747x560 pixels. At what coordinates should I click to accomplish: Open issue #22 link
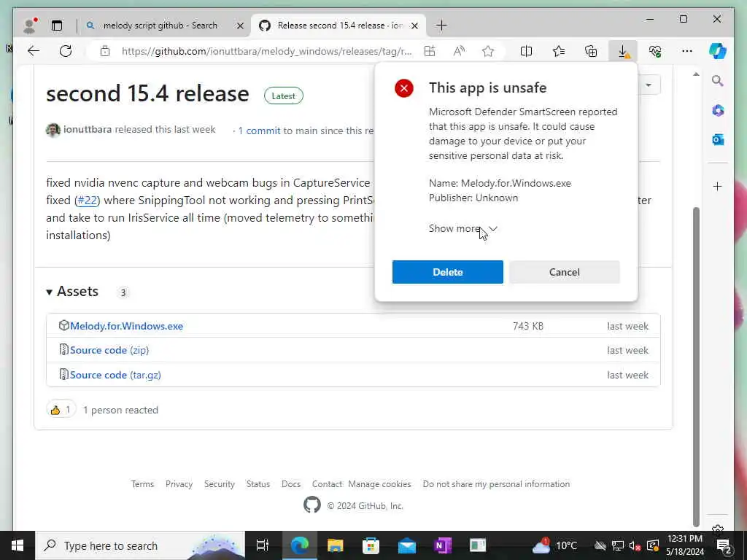click(87, 200)
